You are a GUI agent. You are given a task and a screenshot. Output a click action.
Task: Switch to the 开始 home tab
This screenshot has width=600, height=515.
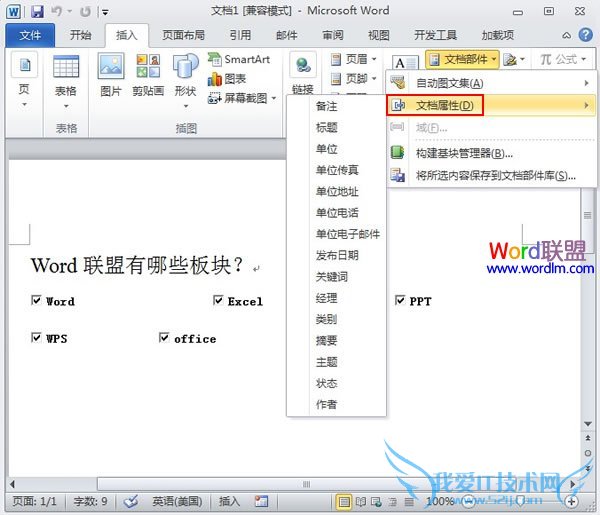(80, 35)
